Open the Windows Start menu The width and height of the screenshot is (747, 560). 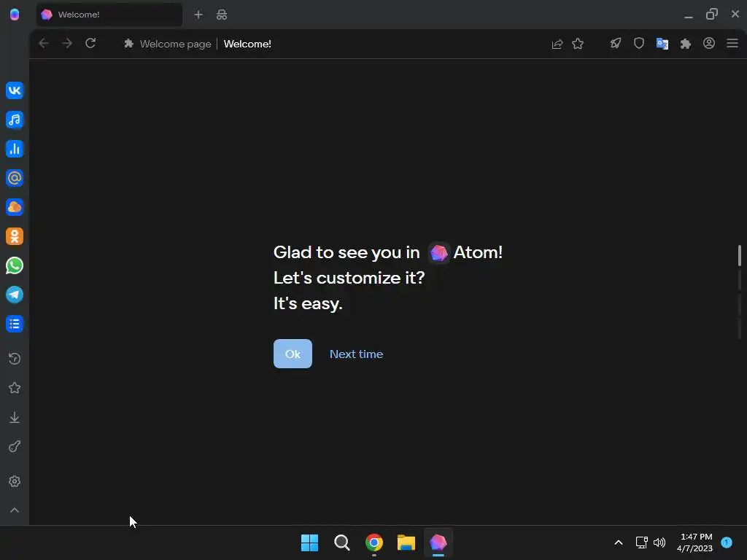309,542
